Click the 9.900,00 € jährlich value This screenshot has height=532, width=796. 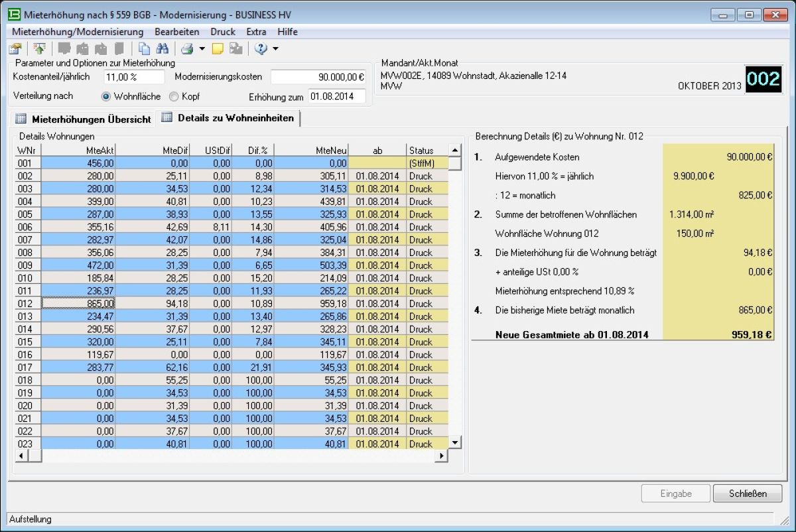click(x=694, y=176)
